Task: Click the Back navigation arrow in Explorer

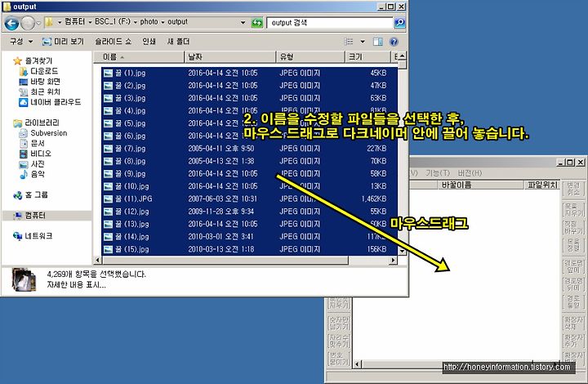Action: click(11, 23)
